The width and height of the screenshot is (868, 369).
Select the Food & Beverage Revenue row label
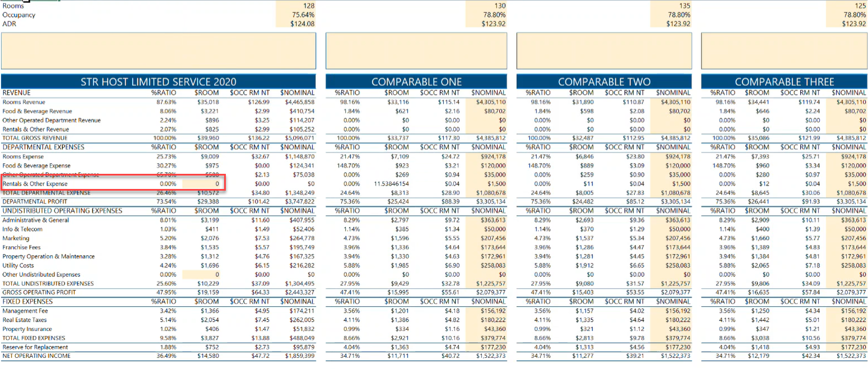[37, 111]
